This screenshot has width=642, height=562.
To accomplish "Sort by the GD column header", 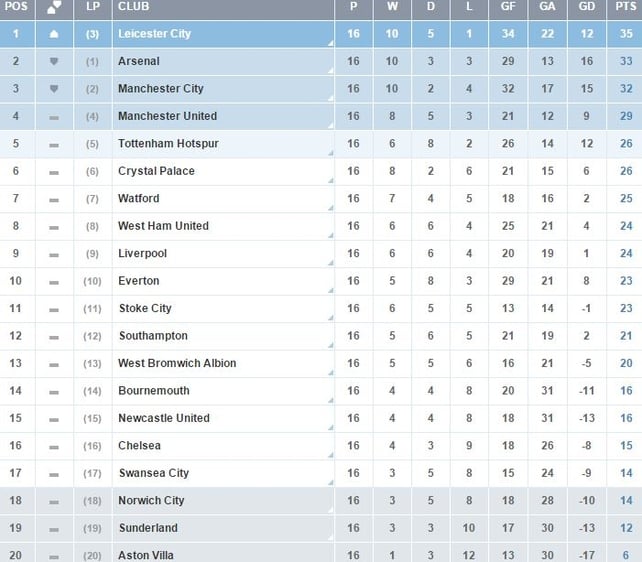I will pyautogui.click(x=587, y=7).
